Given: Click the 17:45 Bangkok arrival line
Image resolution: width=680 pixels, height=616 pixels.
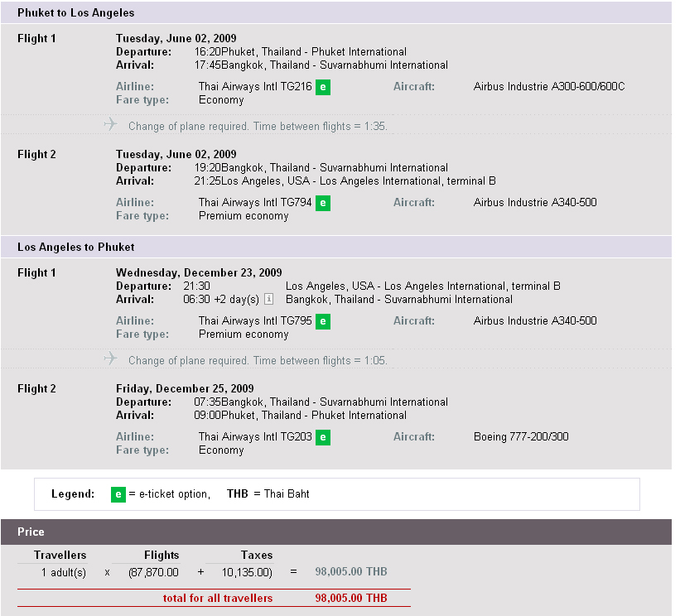Looking at the screenshot, I should coord(321,65).
